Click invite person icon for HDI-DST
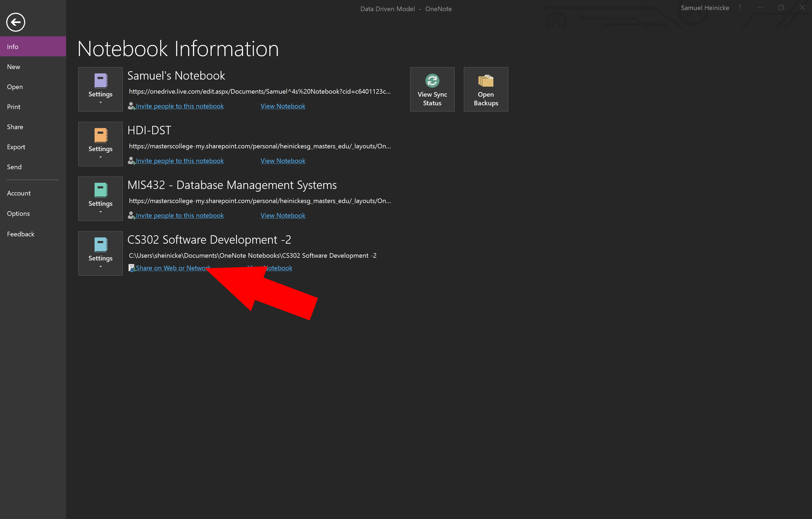Viewport: 812px width, 519px height. pos(131,161)
